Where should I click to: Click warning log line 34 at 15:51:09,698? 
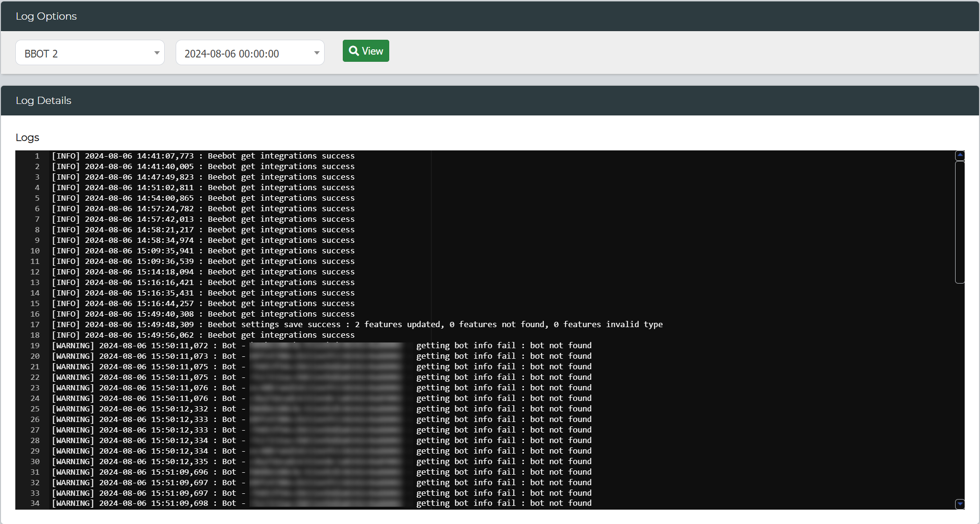(322, 503)
